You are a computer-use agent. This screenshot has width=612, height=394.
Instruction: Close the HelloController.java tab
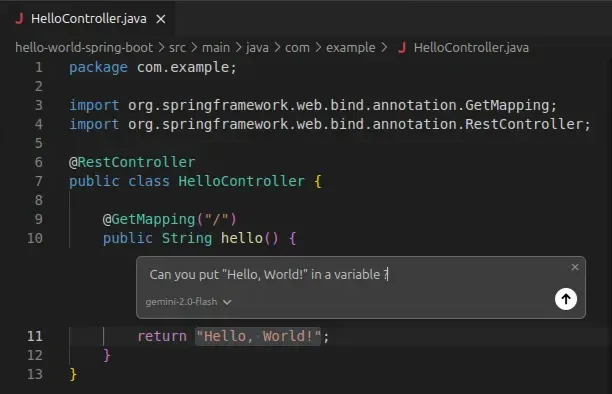(161, 19)
